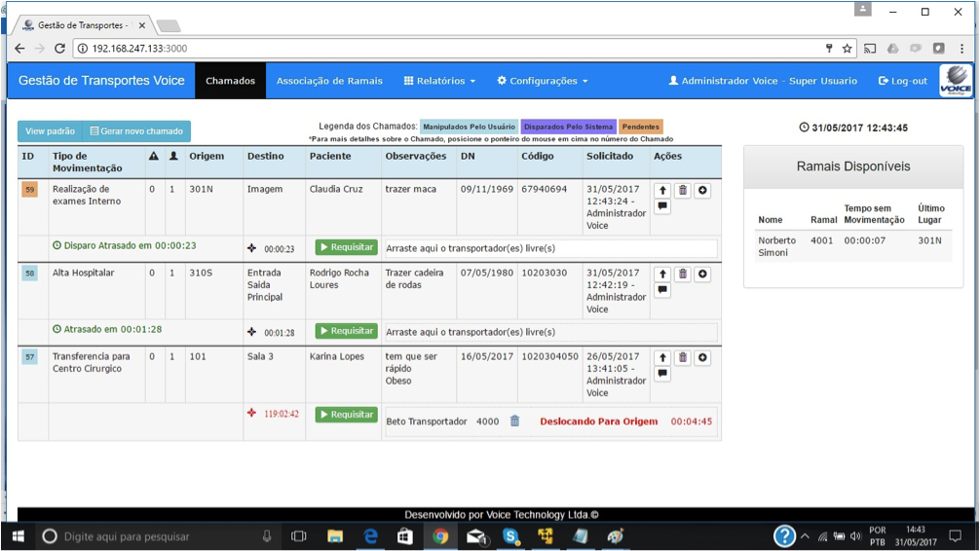Viewport: 980px width, 551px height.
Task: Click the Gerar novo chamado button
Action: 136,131
